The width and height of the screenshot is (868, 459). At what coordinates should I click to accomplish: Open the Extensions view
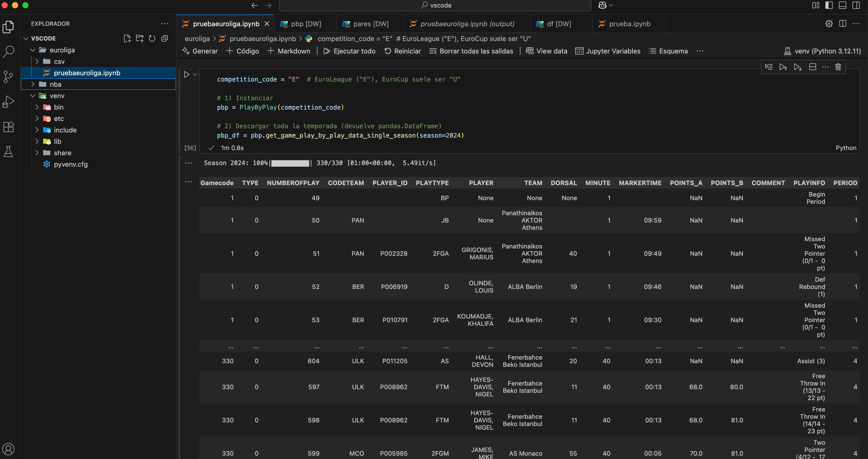(8, 127)
